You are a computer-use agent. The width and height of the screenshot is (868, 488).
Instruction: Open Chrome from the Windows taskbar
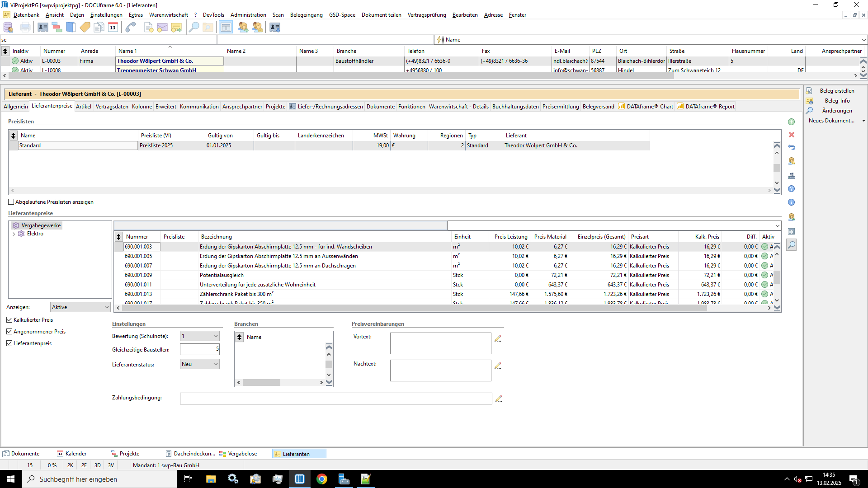[x=322, y=479]
